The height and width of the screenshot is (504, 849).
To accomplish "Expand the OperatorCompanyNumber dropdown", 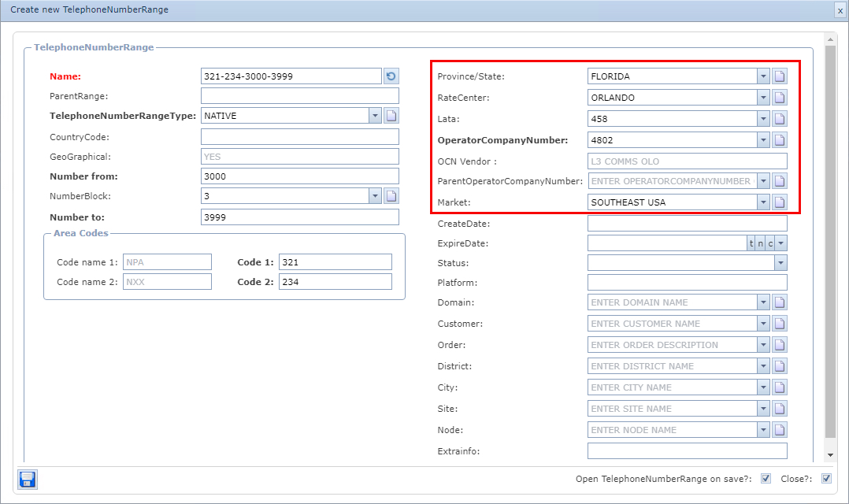I will click(x=763, y=140).
